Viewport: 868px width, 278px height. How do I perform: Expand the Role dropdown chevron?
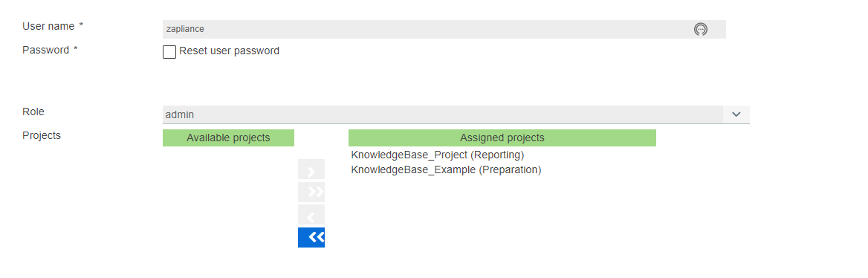click(736, 114)
